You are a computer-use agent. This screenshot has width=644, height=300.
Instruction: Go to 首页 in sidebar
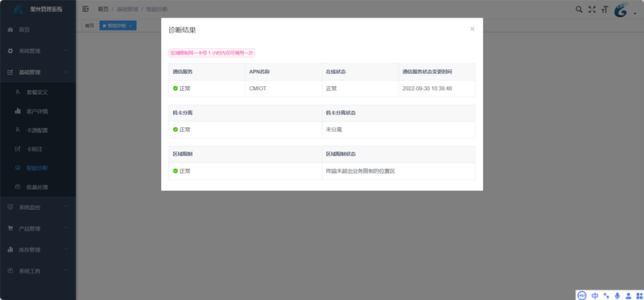pyautogui.click(x=38, y=30)
